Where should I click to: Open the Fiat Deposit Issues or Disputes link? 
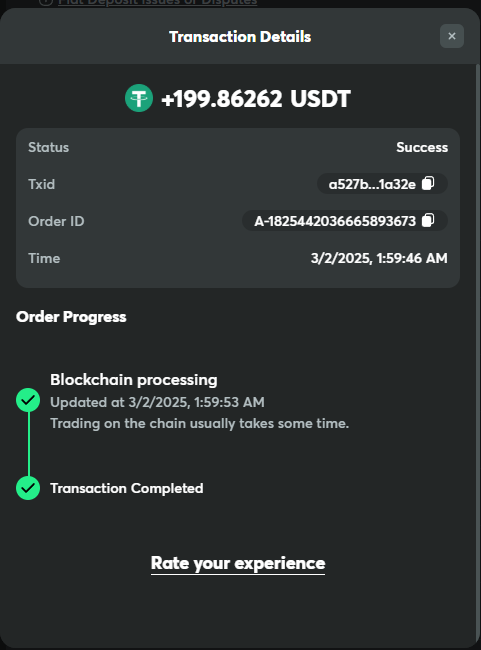pyautogui.click(x=158, y=2)
